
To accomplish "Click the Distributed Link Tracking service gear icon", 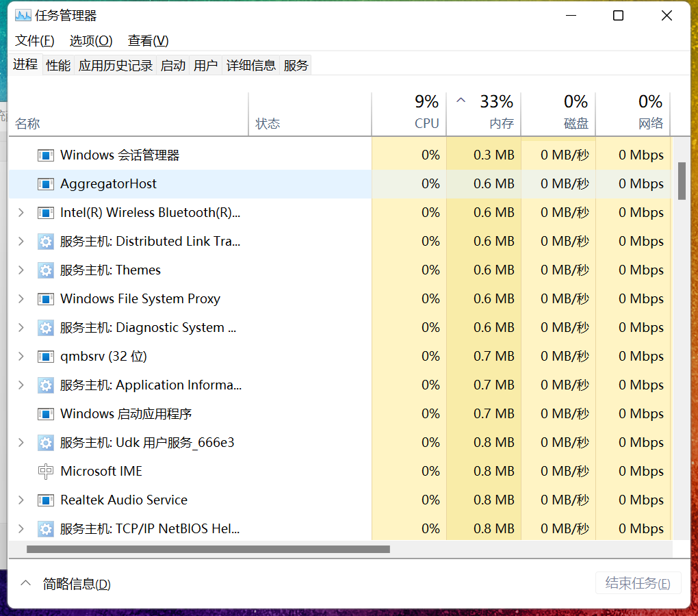I will click(x=46, y=242).
